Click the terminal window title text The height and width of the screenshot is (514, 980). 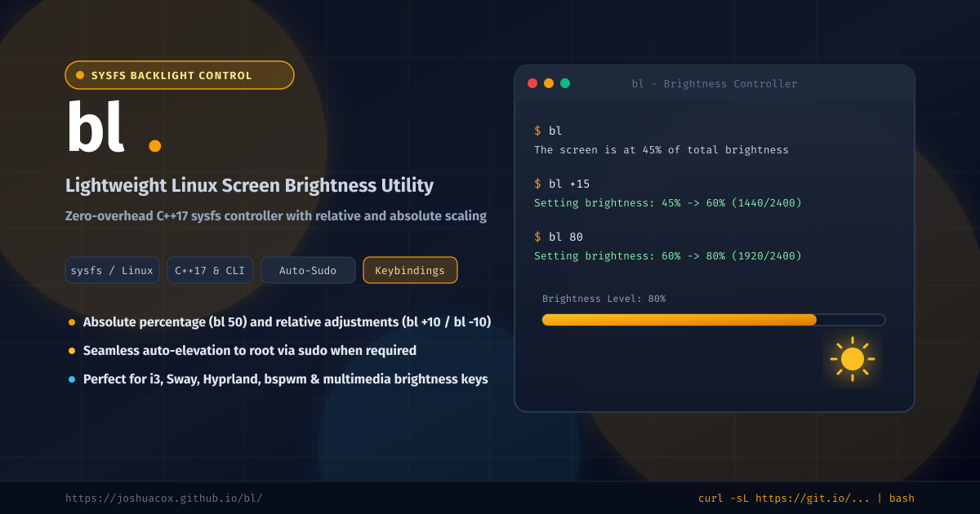coord(715,84)
